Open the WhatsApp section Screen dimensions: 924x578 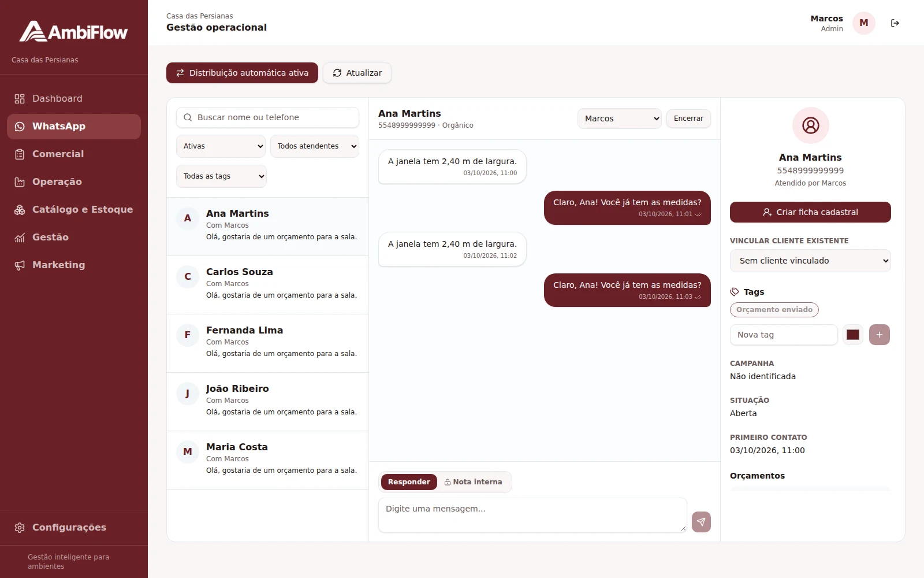[x=74, y=127]
